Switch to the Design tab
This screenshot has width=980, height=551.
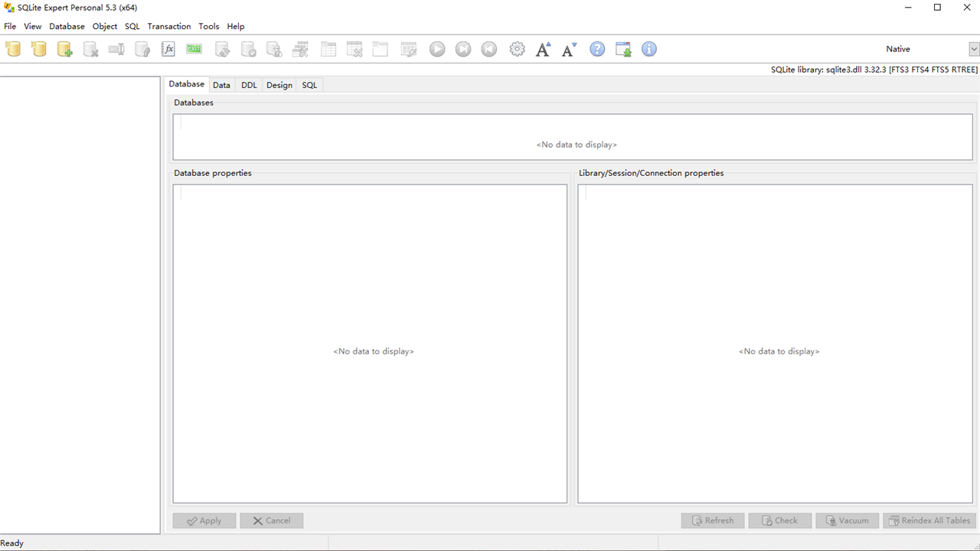point(279,84)
